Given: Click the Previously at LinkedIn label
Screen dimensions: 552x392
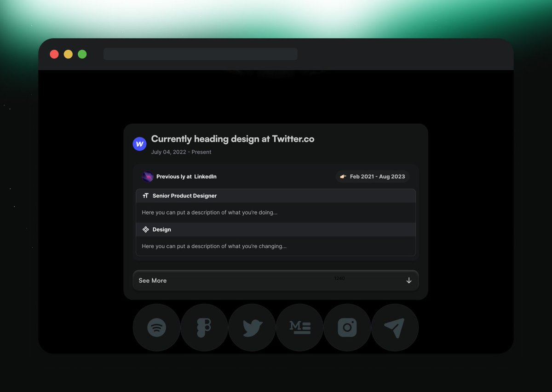Looking at the screenshot, I should (186, 176).
